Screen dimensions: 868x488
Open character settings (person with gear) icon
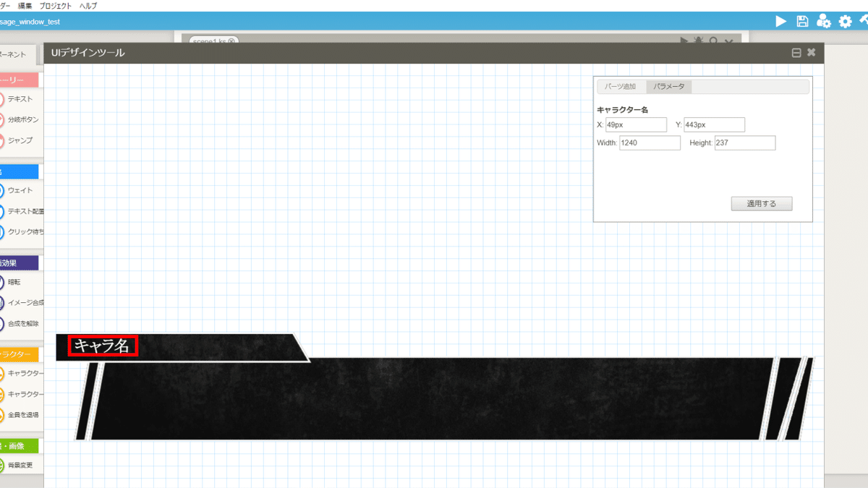[823, 22]
